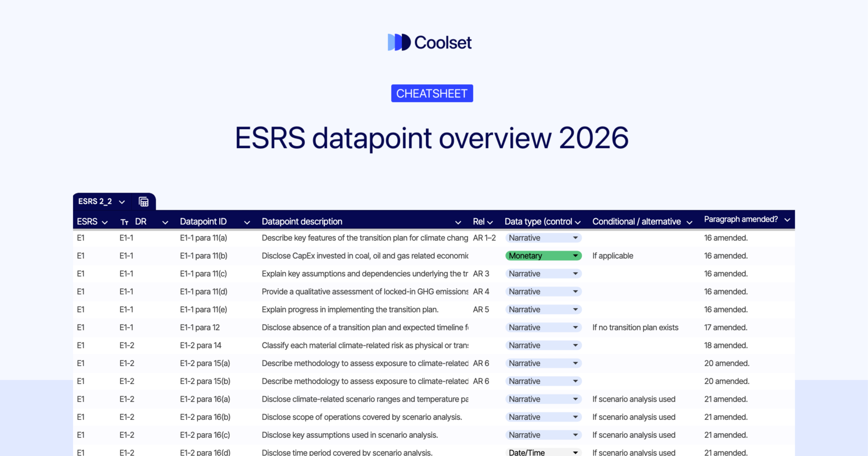This screenshot has height=456, width=868.
Task: Open the Conditional / alternative column chevron
Action: click(x=689, y=222)
